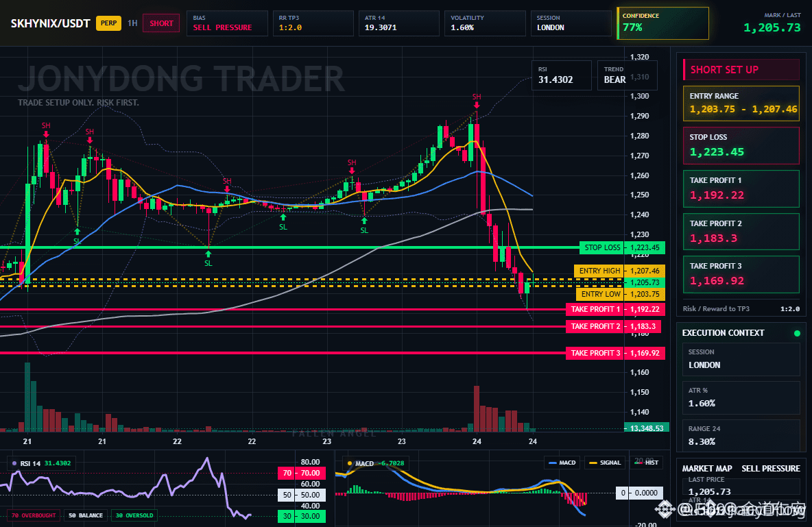
Task: Click the SHORT SET UP panel header
Action: pos(741,70)
